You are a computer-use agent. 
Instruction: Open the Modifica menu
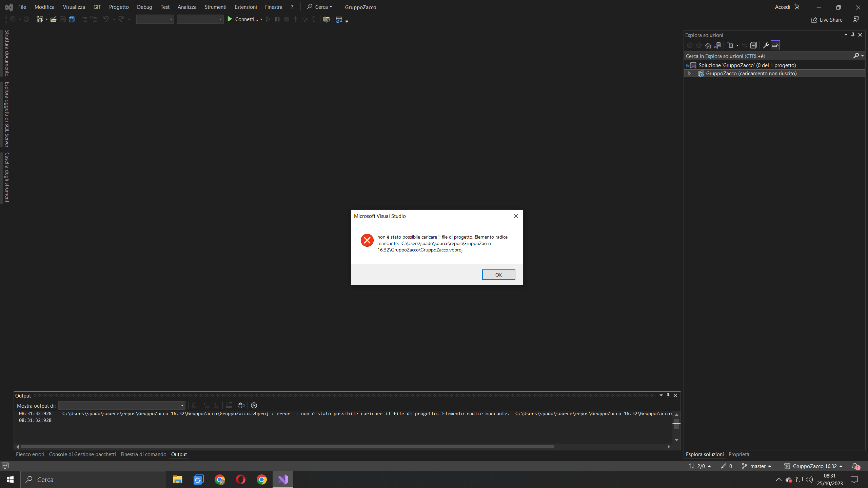pos(44,7)
